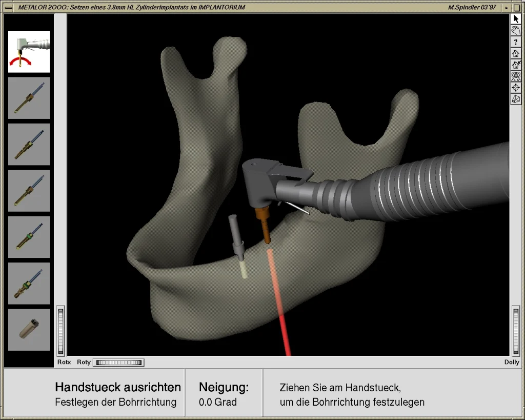Select the handpiece alignment step thumbnail
Image resolution: width=525 pixels, height=420 pixels.
pyautogui.click(x=29, y=52)
